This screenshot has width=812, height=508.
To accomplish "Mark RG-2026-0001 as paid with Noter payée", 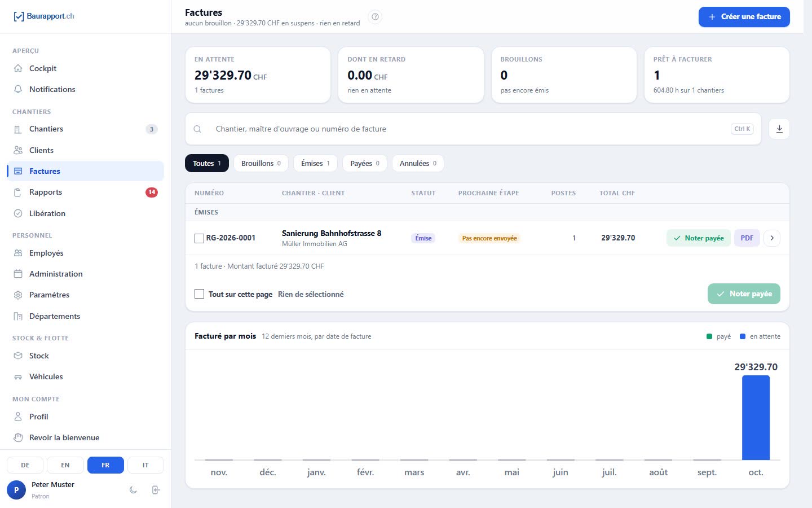I will [699, 238].
